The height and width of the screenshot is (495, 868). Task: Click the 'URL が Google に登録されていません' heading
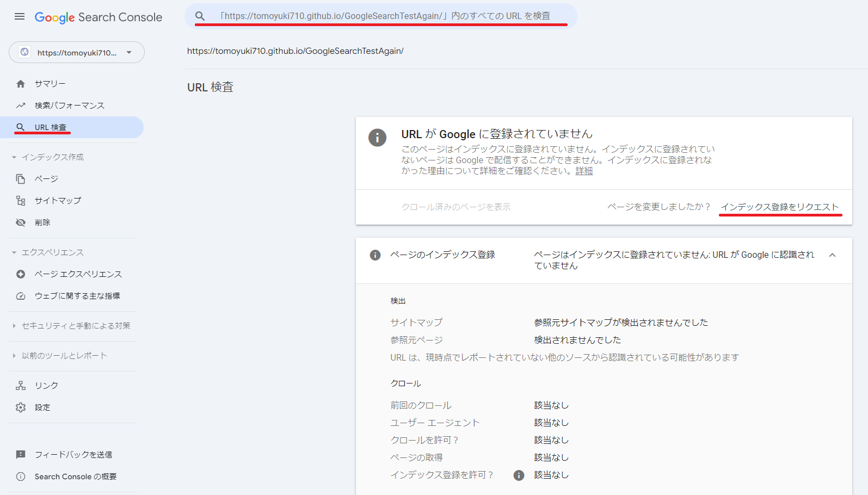[497, 134]
